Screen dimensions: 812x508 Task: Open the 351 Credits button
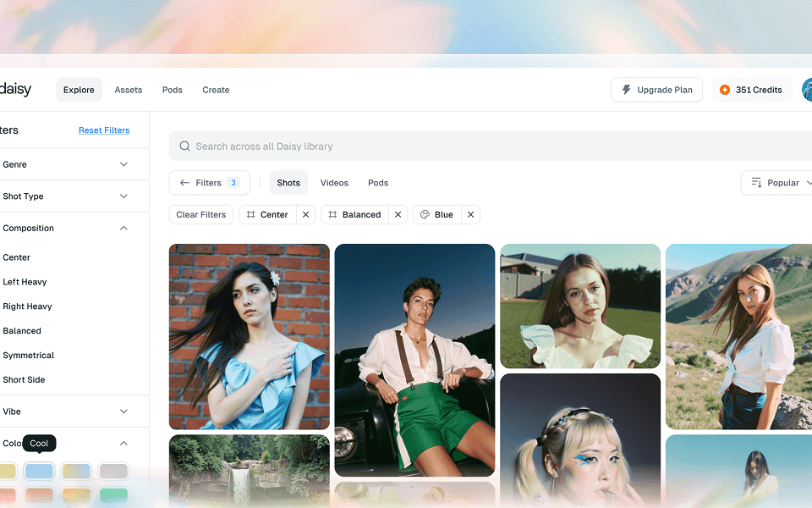[751, 90]
